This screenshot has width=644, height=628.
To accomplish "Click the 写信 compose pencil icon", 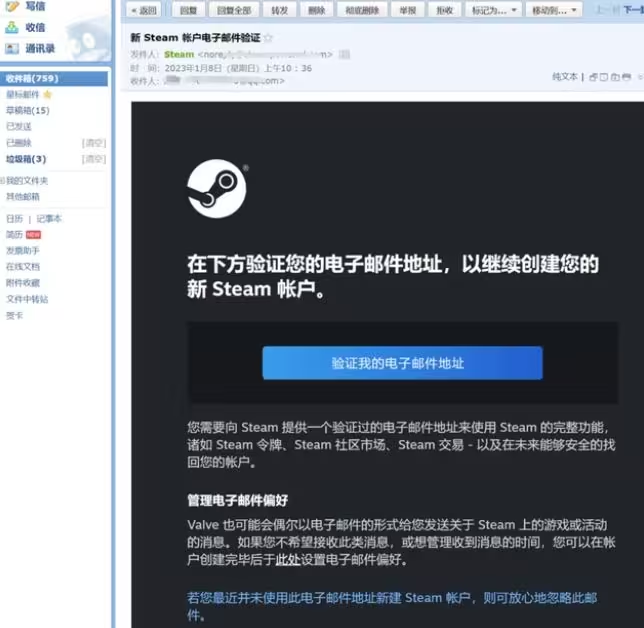I will click(12, 6).
